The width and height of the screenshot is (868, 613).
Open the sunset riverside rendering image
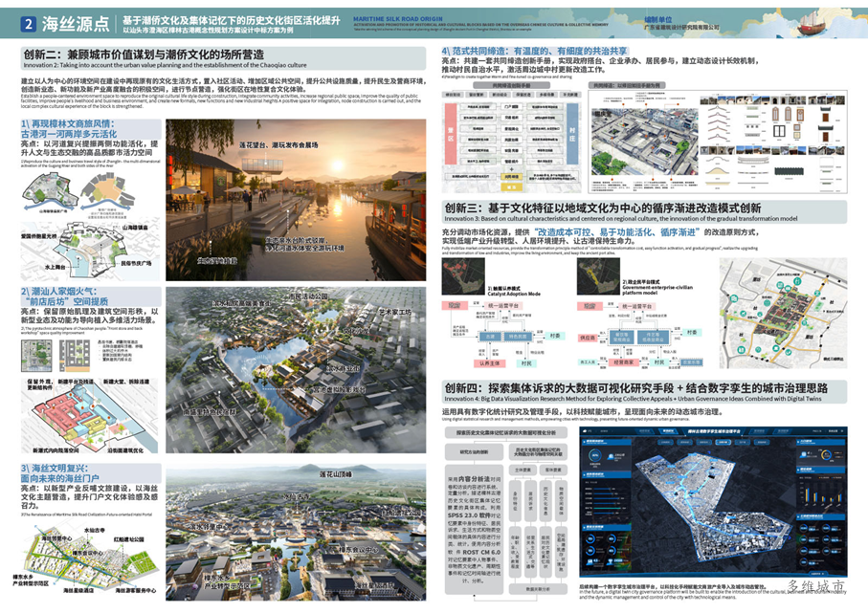(296, 200)
